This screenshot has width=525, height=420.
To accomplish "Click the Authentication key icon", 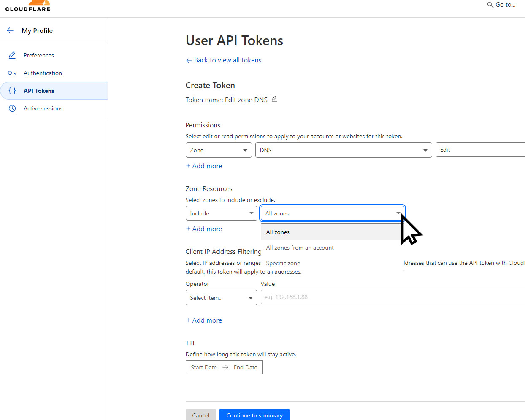I will [12, 73].
